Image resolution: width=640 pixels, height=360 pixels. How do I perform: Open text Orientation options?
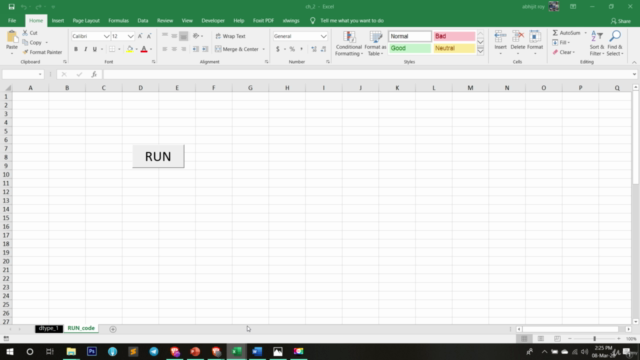(x=198, y=36)
